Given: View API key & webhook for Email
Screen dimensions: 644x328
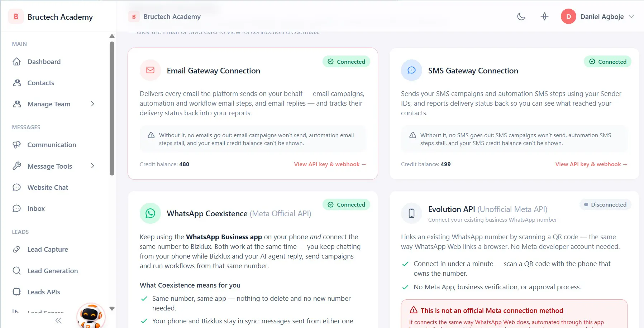Looking at the screenshot, I should (330, 164).
